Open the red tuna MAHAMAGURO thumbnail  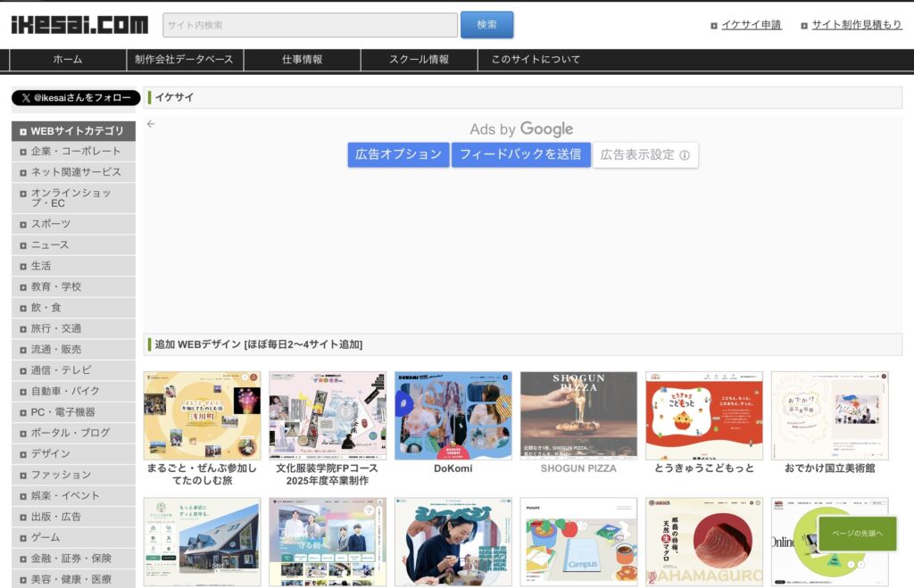click(x=704, y=542)
